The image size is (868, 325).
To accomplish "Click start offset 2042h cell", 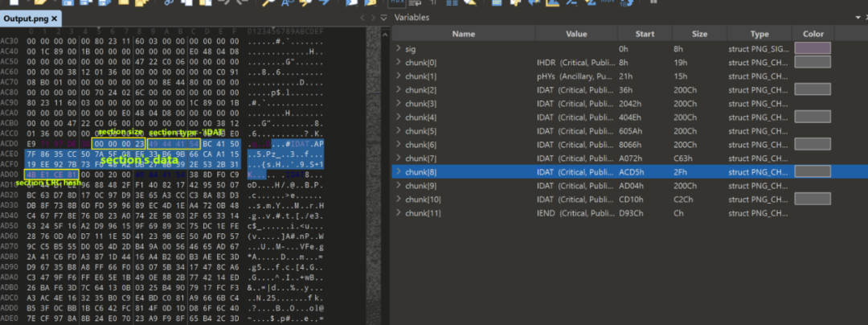I will (x=645, y=104).
